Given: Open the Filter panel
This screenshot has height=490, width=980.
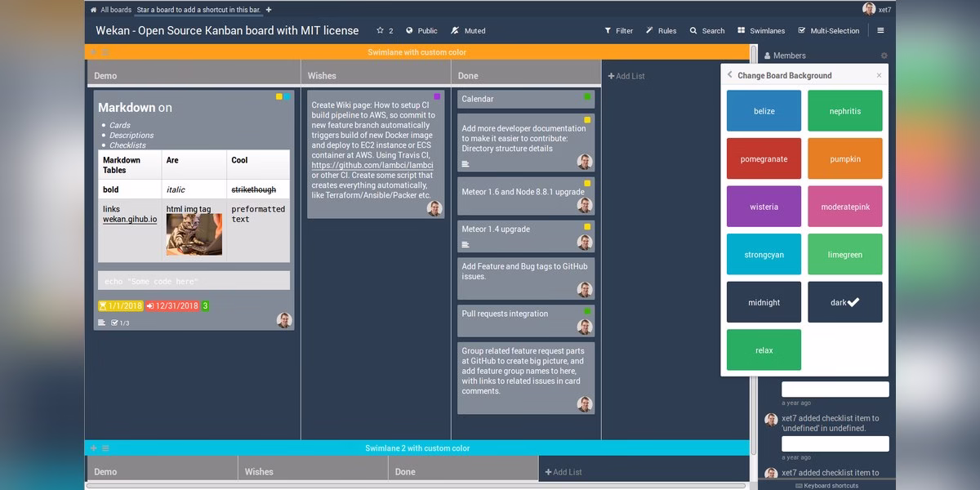Looking at the screenshot, I should click(618, 31).
